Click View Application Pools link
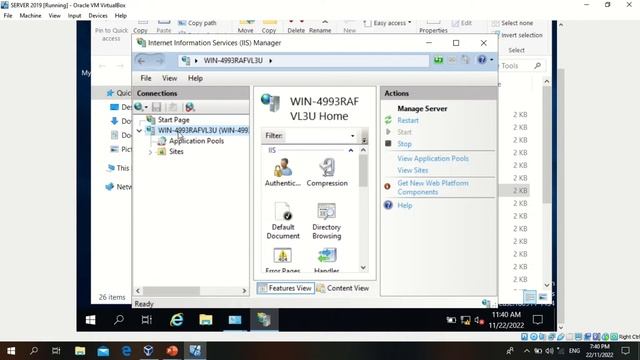 point(433,158)
